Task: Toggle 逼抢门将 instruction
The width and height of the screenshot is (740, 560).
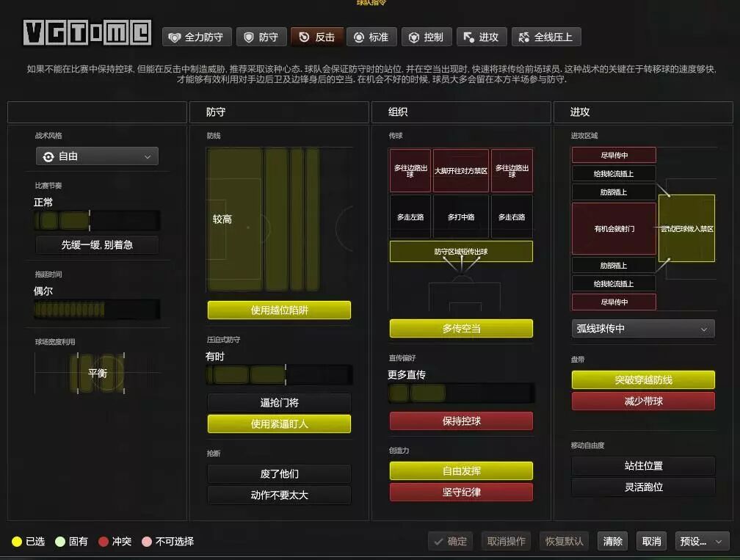Action: [279, 402]
